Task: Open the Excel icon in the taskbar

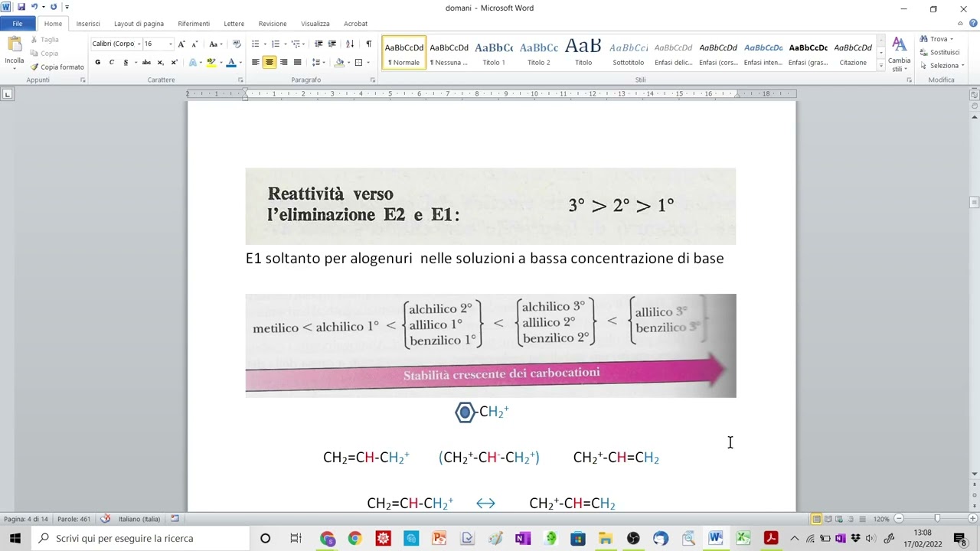Action: click(743, 538)
